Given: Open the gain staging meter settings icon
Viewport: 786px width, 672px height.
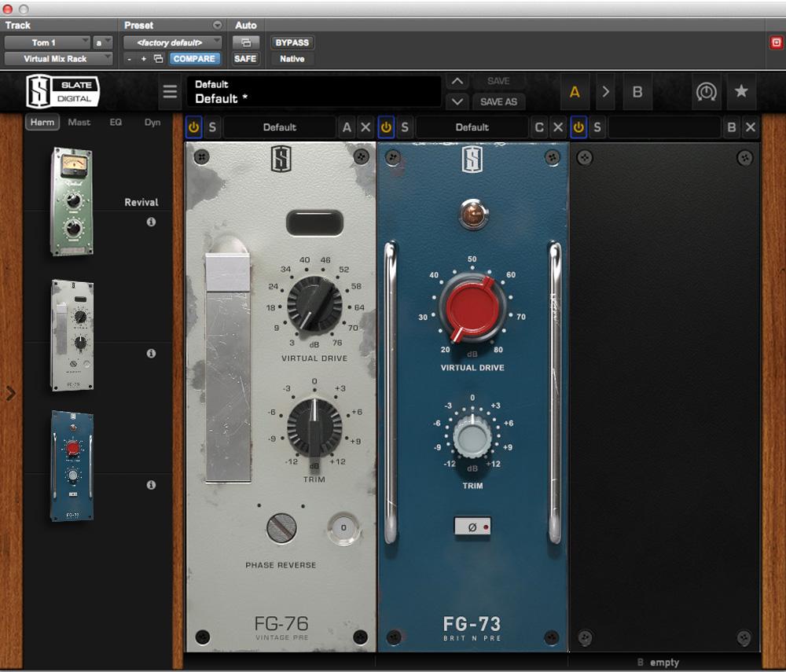Looking at the screenshot, I should coord(706,92).
